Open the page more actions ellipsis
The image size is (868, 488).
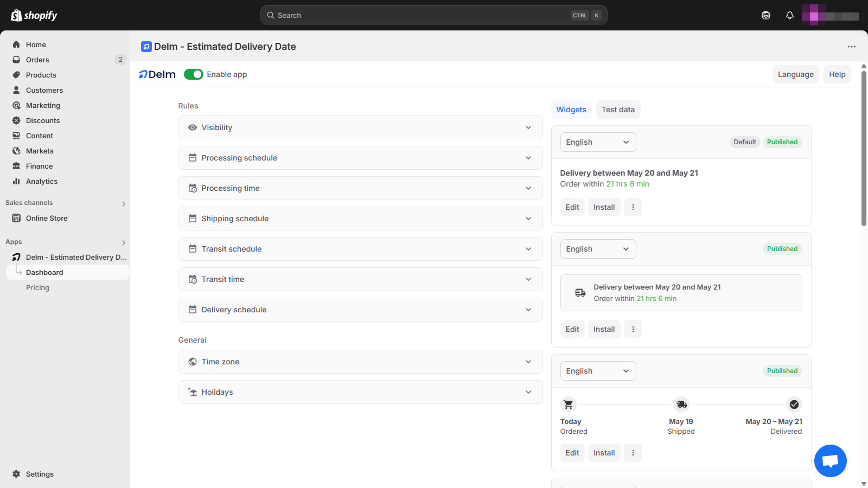(852, 47)
